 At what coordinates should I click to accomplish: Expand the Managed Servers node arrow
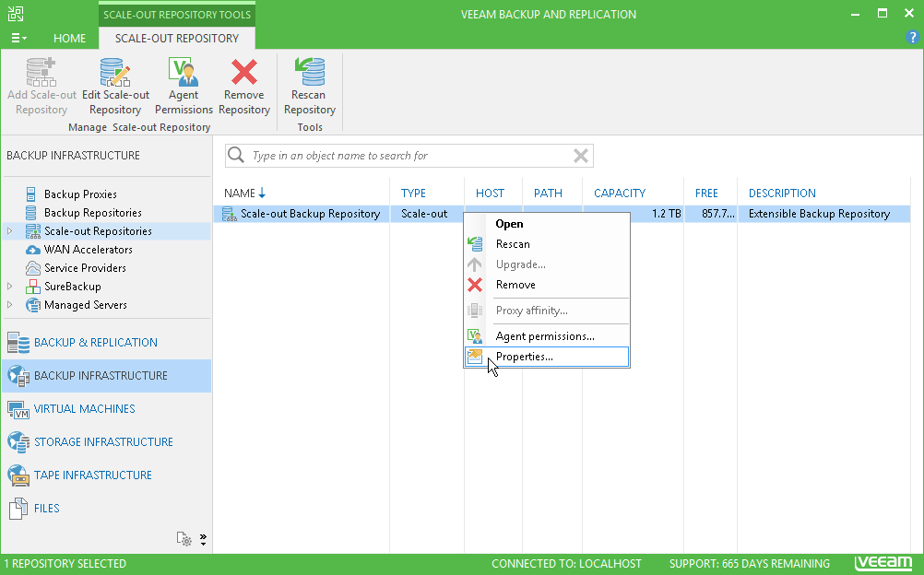[x=9, y=305]
